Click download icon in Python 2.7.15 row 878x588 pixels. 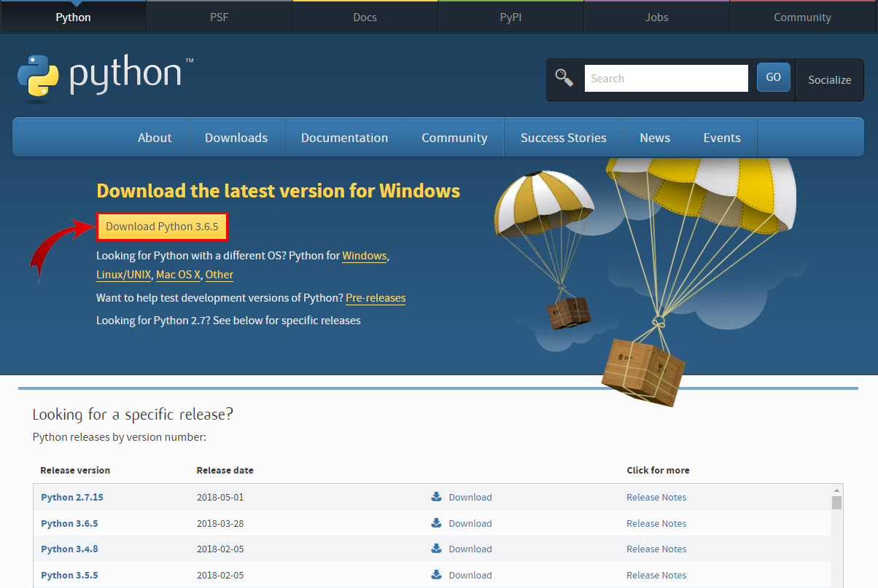436,497
